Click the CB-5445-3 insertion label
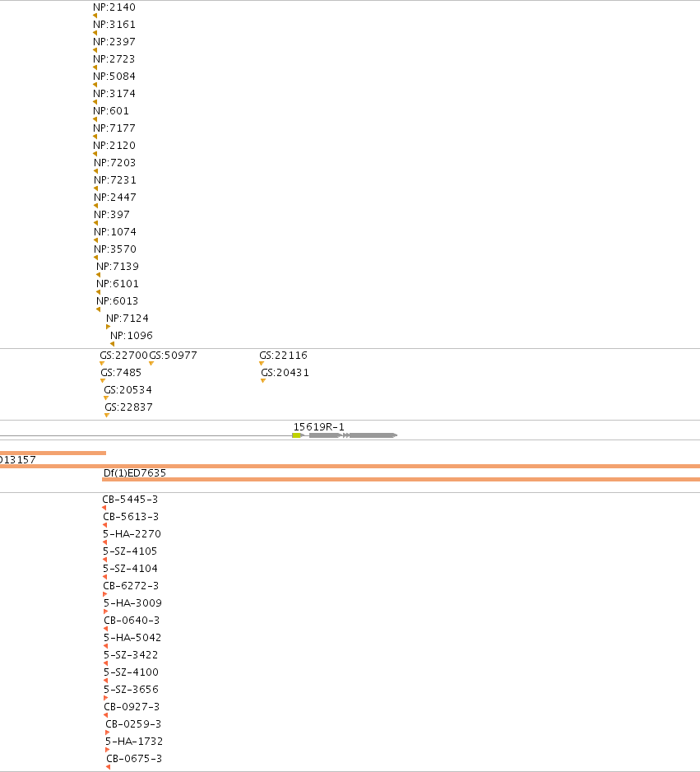 coord(130,500)
